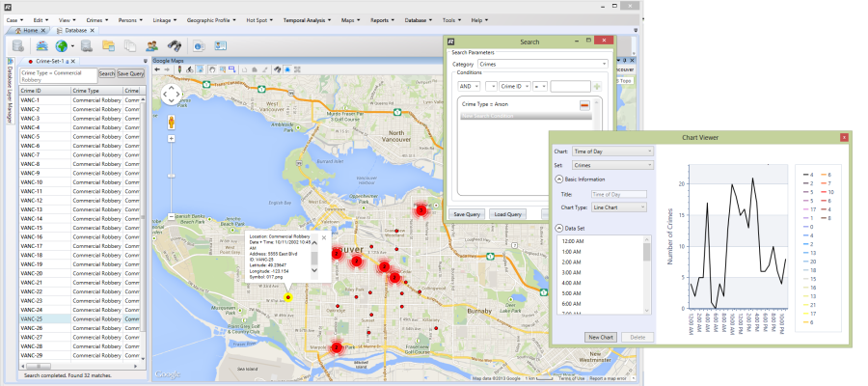
Task: Collapse the Data Set section
Action: [558, 228]
